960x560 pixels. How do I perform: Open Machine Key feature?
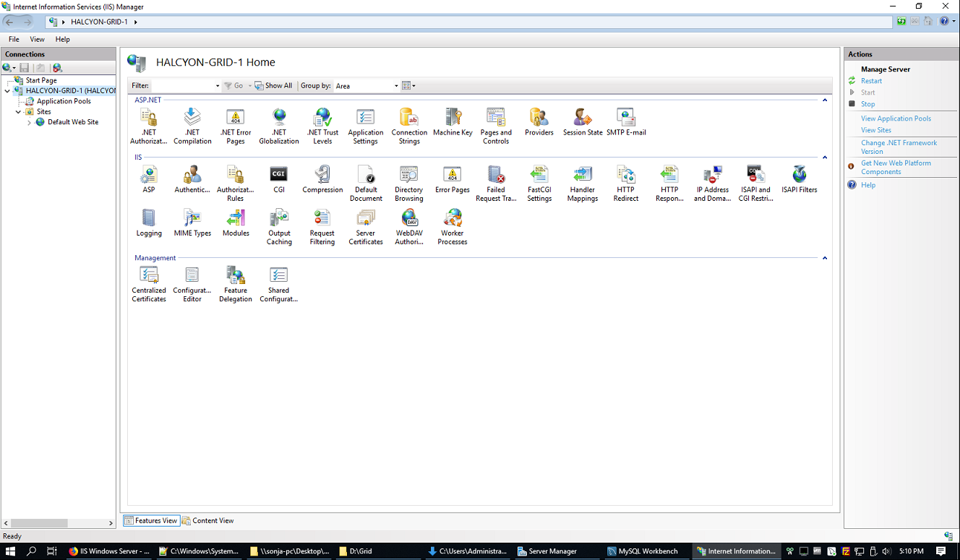click(453, 122)
